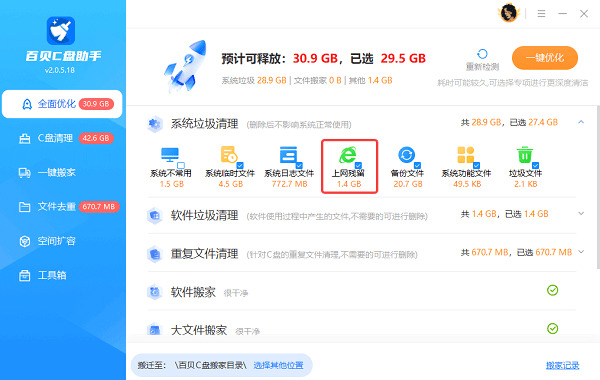Click the 系统功能文件 grid icon
The image size is (600, 380).
pos(466,155)
